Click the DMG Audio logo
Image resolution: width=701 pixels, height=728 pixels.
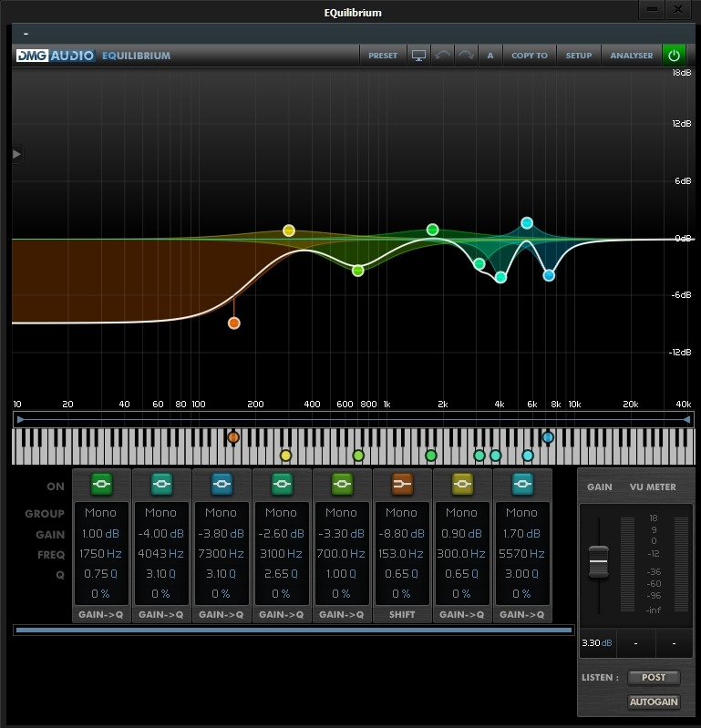(x=56, y=56)
